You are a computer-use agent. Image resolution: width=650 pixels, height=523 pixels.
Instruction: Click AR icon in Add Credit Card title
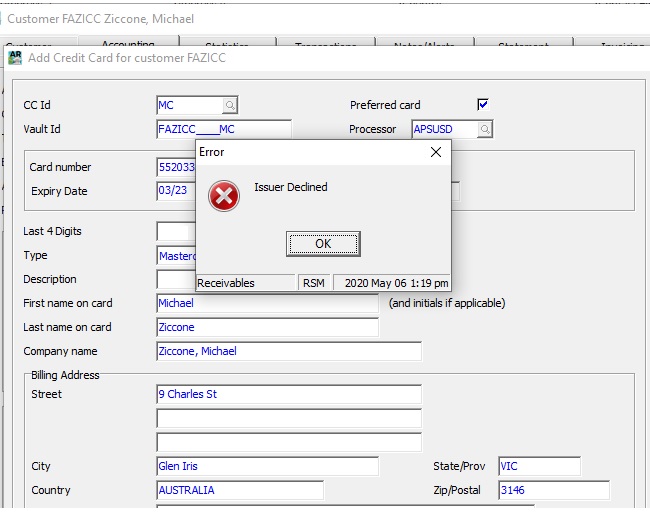(15, 58)
